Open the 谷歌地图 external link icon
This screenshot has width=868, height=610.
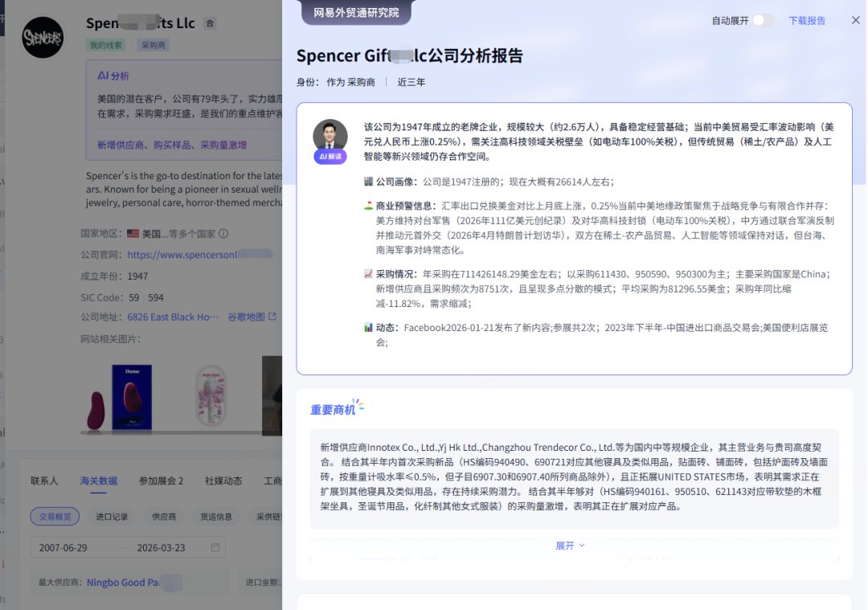click(x=272, y=317)
